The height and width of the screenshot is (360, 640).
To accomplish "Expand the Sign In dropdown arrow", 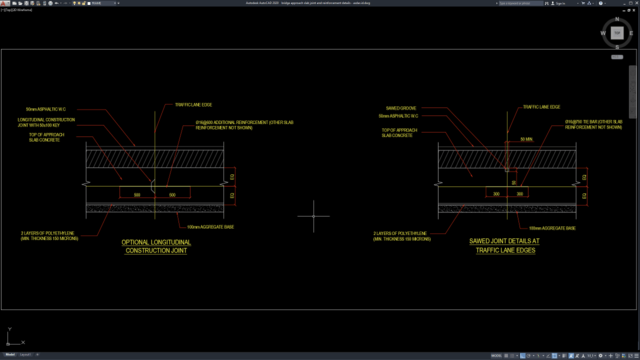I will pyautogui.click(x=578, y=3).
